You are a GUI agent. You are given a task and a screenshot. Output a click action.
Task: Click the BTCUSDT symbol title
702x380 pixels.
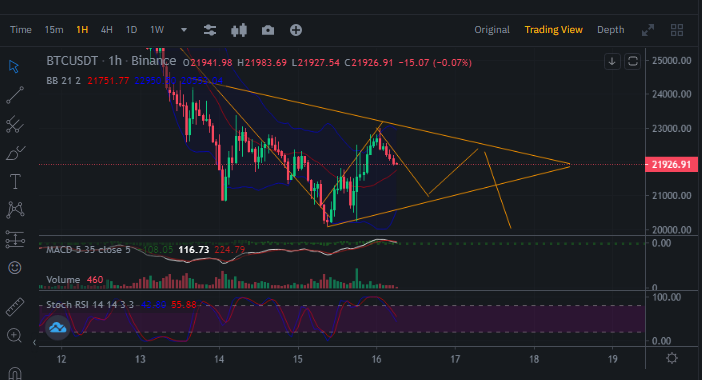[x=72, y=61]
